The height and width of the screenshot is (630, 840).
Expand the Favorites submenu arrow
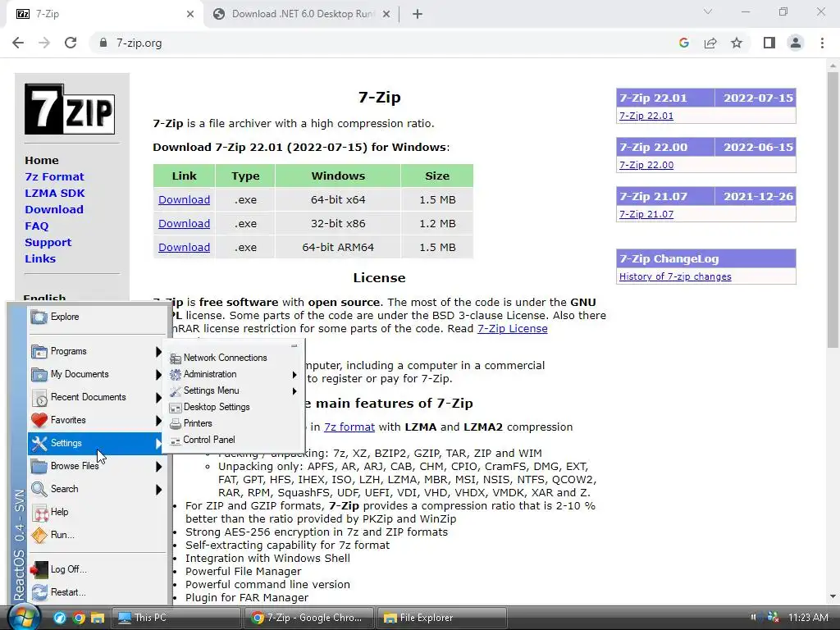(x=158, y=421)
